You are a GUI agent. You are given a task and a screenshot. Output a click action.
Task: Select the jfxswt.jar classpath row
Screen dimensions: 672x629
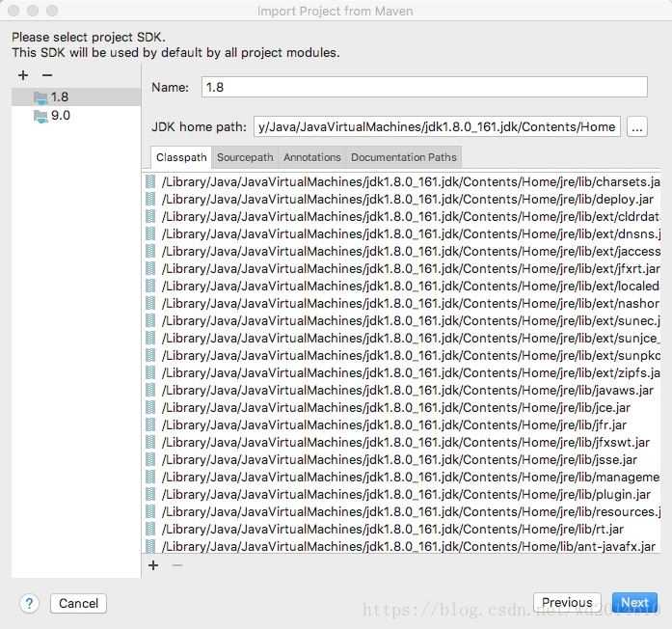click(x=401, y=443)
